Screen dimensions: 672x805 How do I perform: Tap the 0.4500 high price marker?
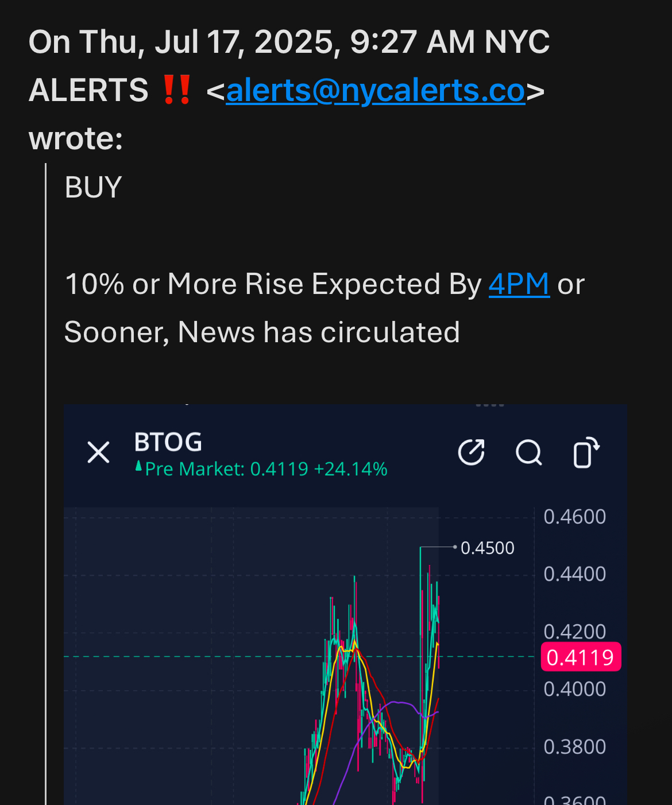[487, 548]
